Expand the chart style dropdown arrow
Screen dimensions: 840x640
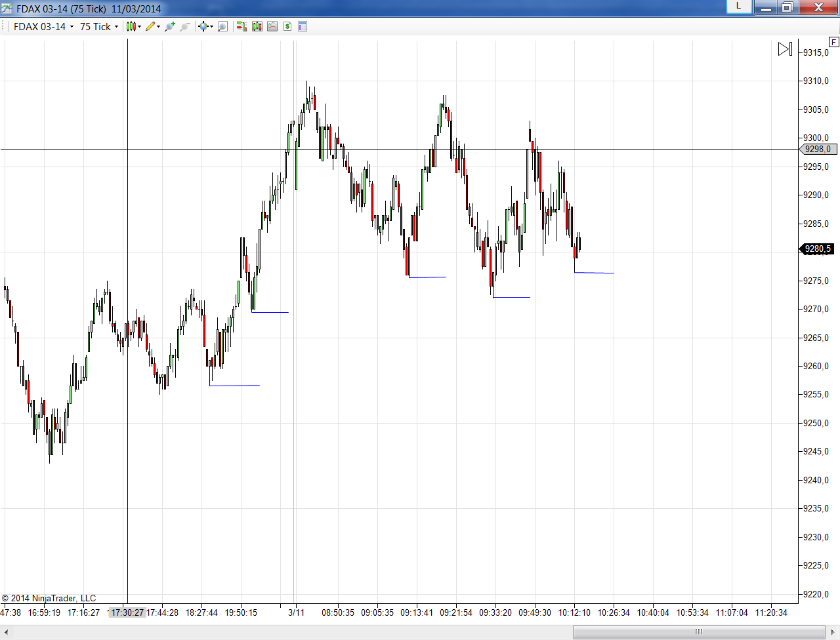tap(140, 27)
